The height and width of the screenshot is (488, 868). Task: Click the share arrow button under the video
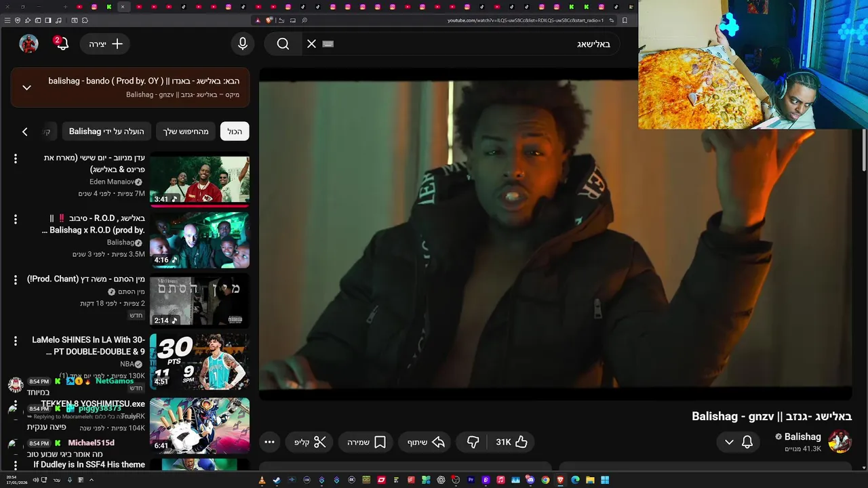click(426, 442)
